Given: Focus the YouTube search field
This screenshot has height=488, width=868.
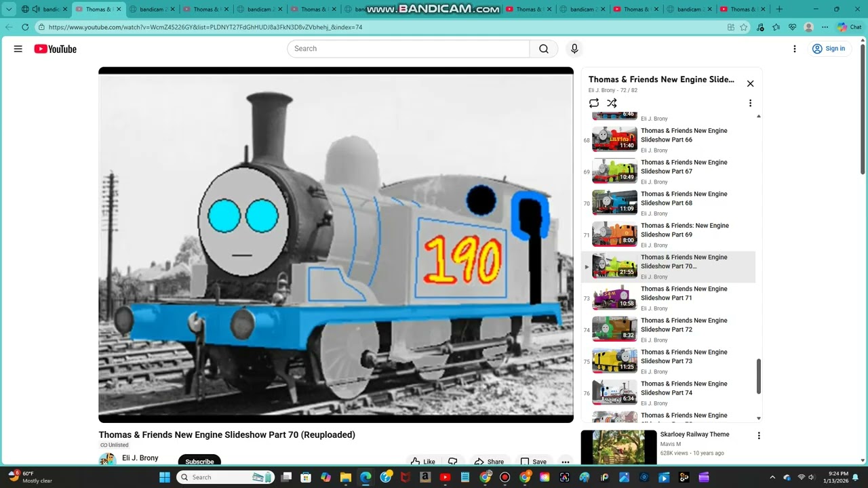Looking at the screenshot, I should (408, 49).
